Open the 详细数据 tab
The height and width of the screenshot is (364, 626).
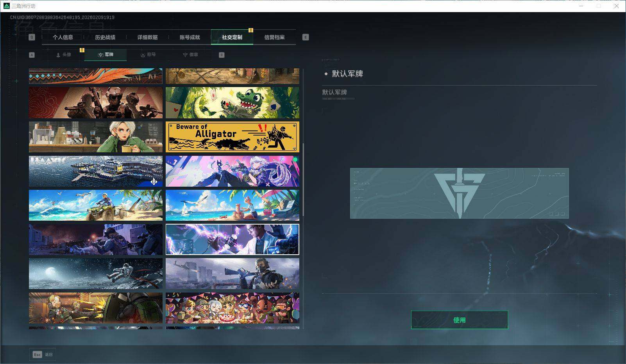(147, 37)
